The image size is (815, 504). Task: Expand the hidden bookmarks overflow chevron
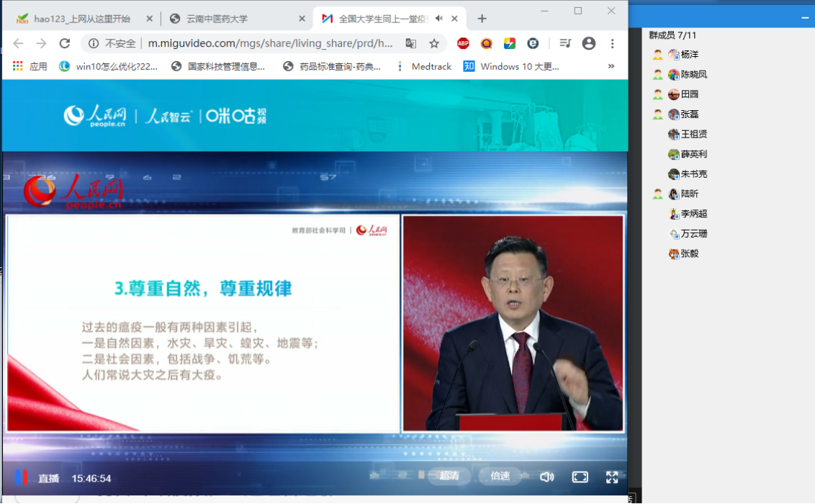tap(611, 66)
